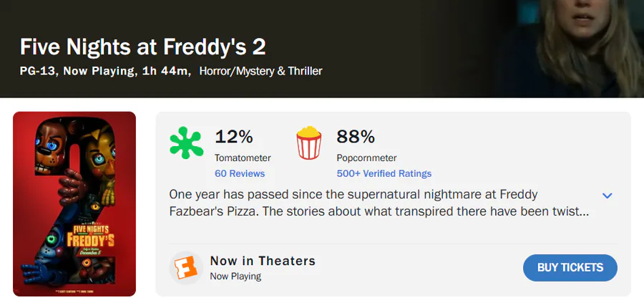Select the Tomatometer label text
Viewport: 644px width, 308px height.
pyautogui.click(x=243, y=158)
